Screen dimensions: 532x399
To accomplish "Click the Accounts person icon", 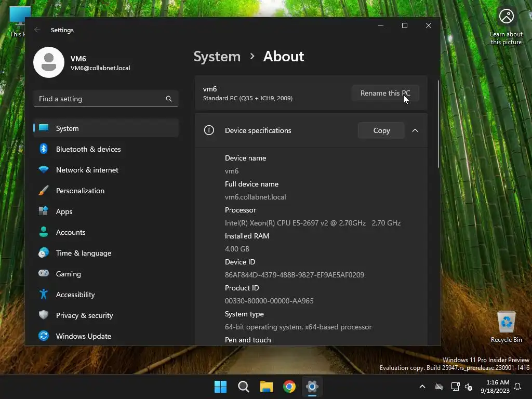I will point(44,232).
